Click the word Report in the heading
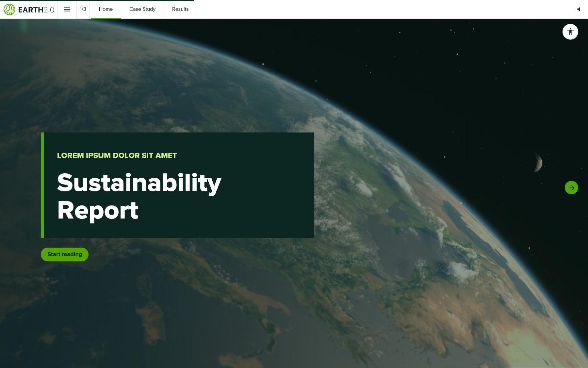 click(98, 210)
